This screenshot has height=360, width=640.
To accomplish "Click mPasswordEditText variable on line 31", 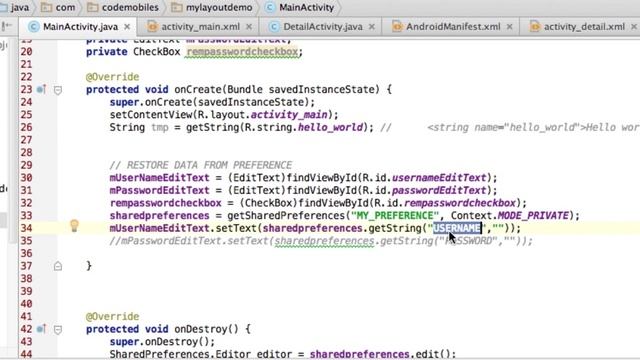I will click(159, 191).
